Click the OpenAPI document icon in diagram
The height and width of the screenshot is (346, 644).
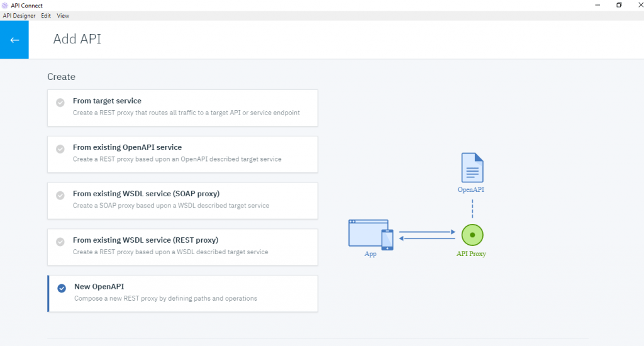point(472,168)
